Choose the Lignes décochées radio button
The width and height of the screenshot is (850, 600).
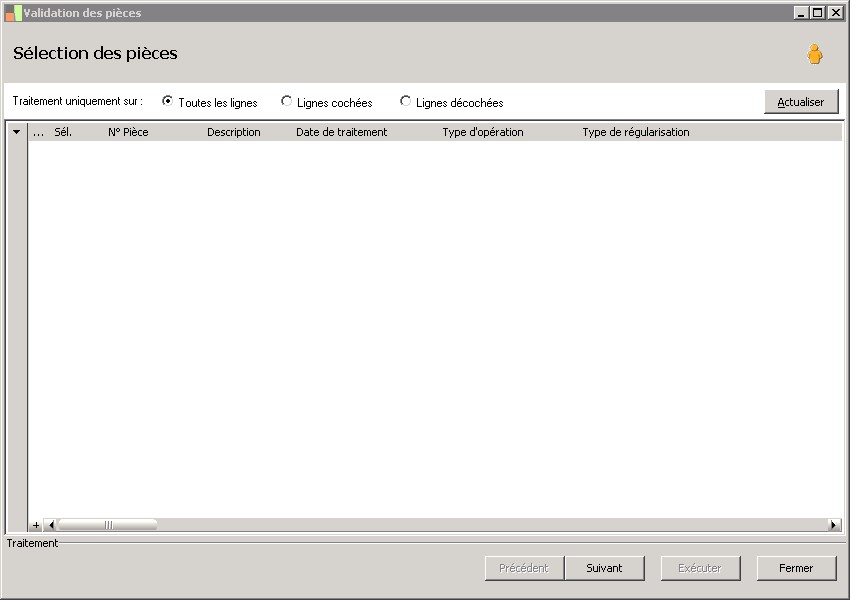coord(405,101)
